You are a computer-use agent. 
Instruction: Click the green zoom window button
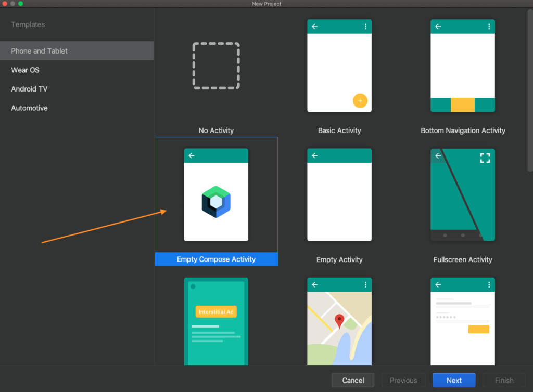pos(21,4)
